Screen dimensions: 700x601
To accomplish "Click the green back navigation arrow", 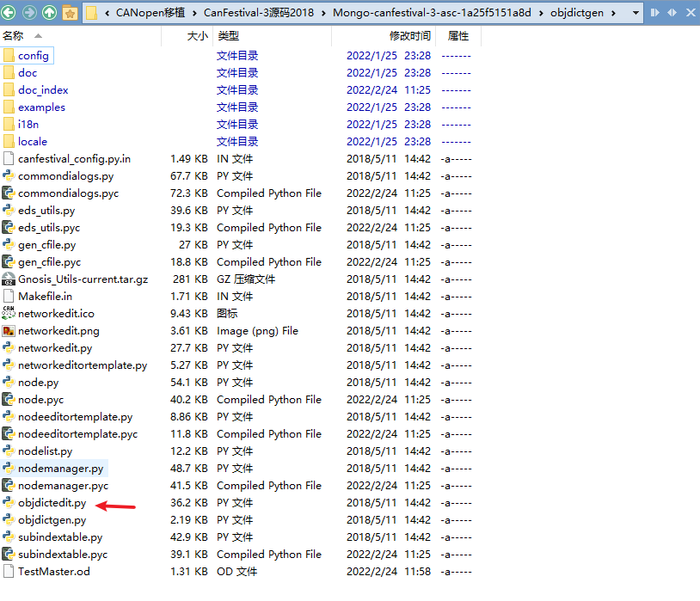I will 10,13.
